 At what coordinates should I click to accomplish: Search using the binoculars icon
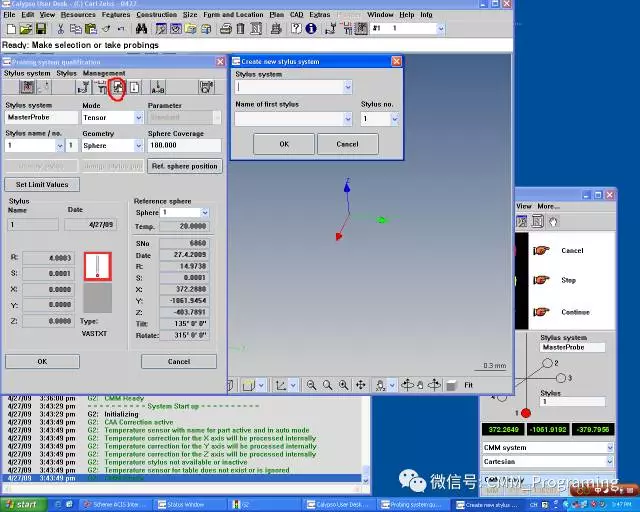pyautogui.click(x=141, y=29)
